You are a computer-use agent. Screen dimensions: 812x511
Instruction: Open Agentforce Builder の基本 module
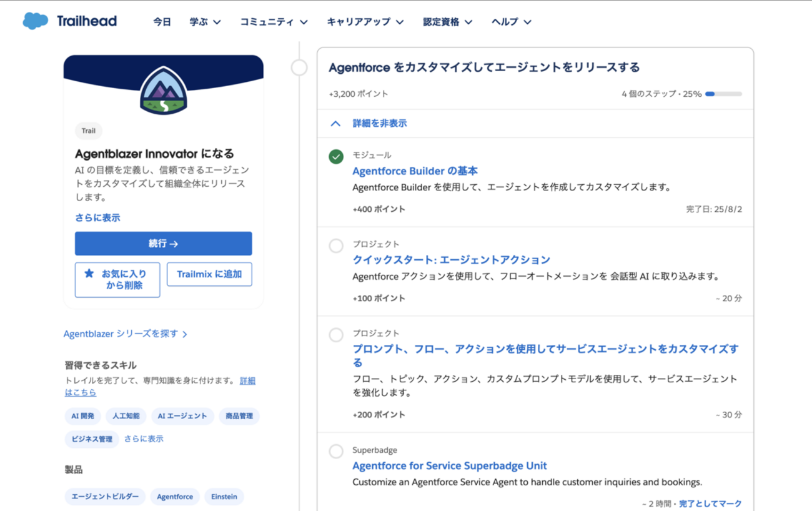415,171
